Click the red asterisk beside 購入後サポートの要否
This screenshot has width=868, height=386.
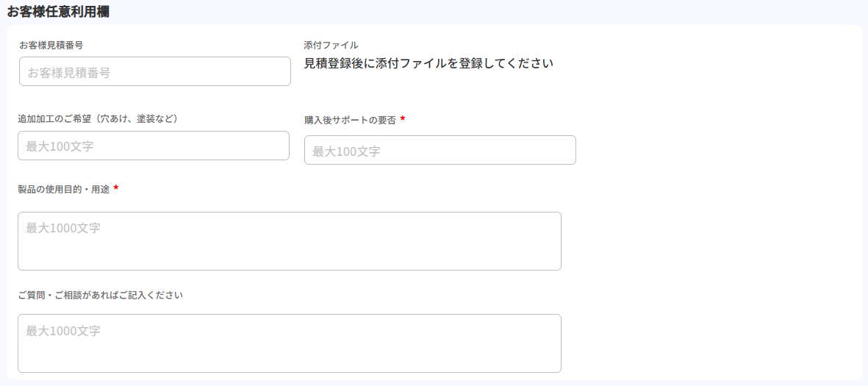pos(403,119)
